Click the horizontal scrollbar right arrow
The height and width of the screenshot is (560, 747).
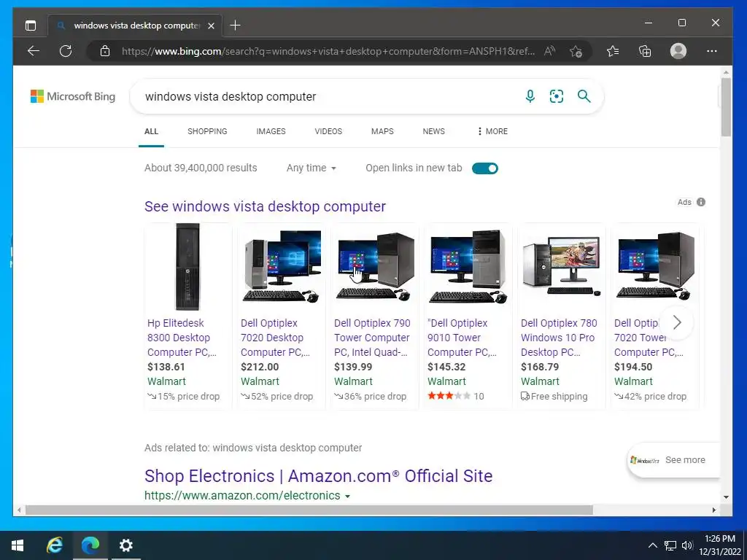pyautogui.click(x=713, y=510)
